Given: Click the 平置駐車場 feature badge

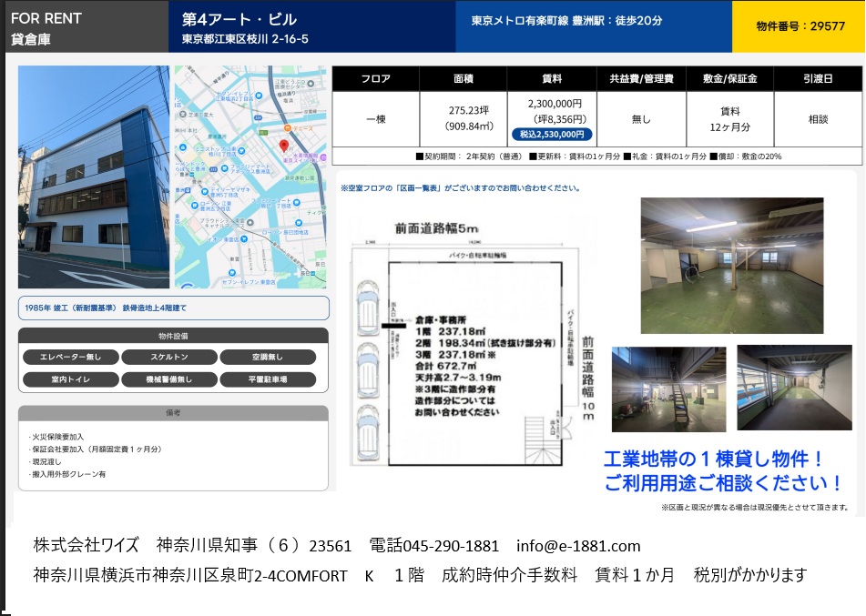Looking at the screenshot, I should pyautogui.click(x=268, y=379).
